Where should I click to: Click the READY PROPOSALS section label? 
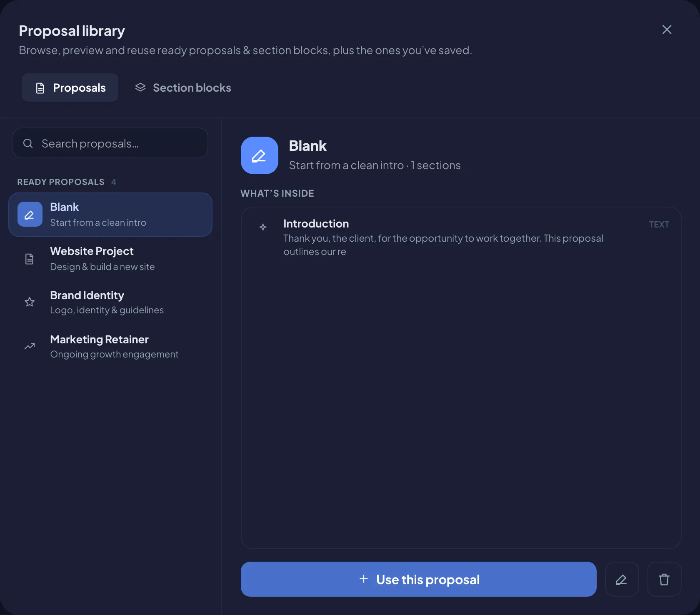61,182
